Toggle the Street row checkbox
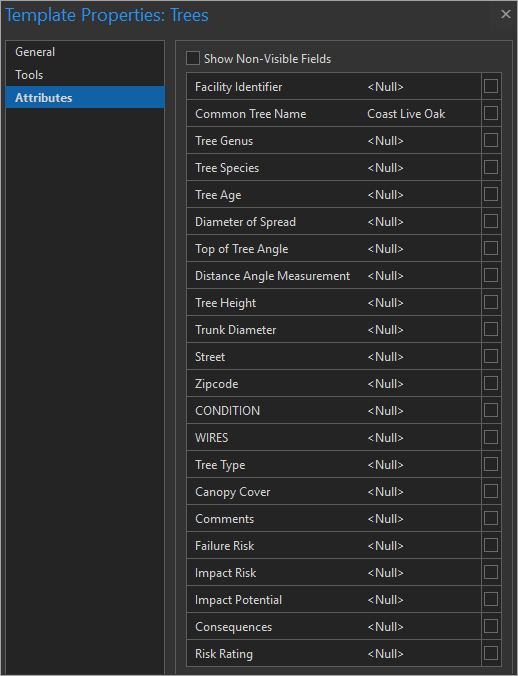The width and height of the screenshot is (518, 676). point(491,357)
